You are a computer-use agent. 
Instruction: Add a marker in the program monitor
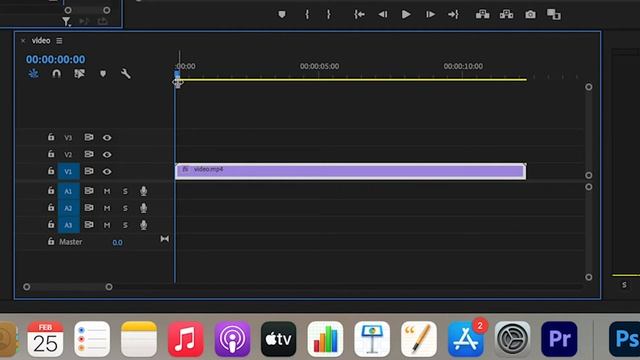click(x=282, y=15)
